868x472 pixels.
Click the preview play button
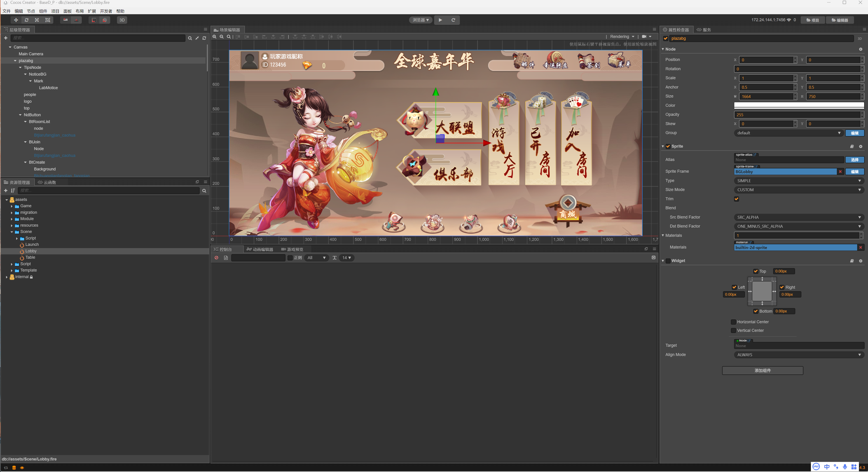440,20
